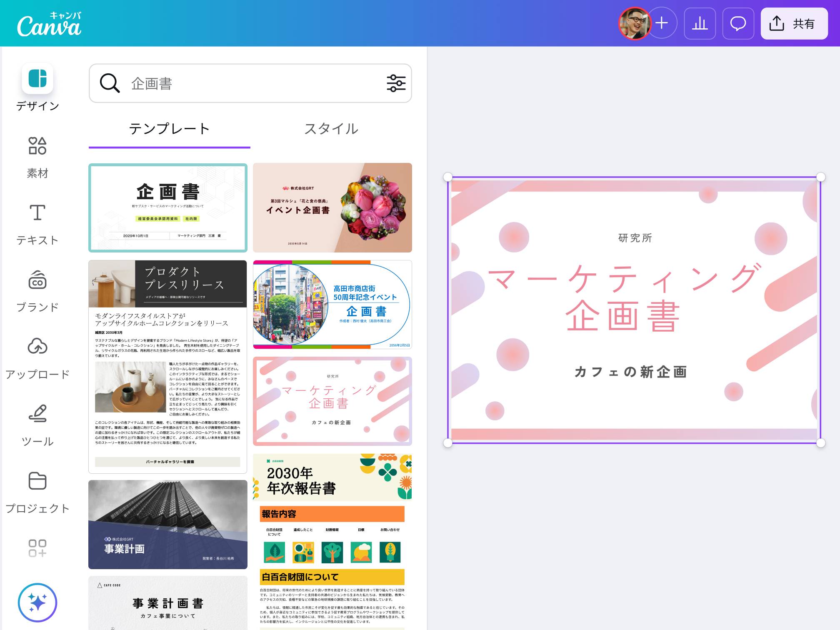The image size is (840, 630).
Task: Click the plus icon to create new design
Action: click(x=662, y=24)
